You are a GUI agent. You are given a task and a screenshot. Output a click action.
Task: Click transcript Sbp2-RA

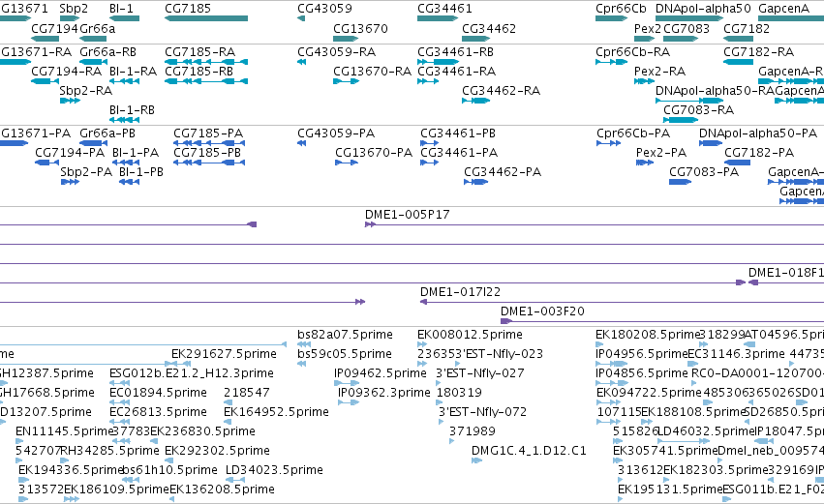pos(85,91)
